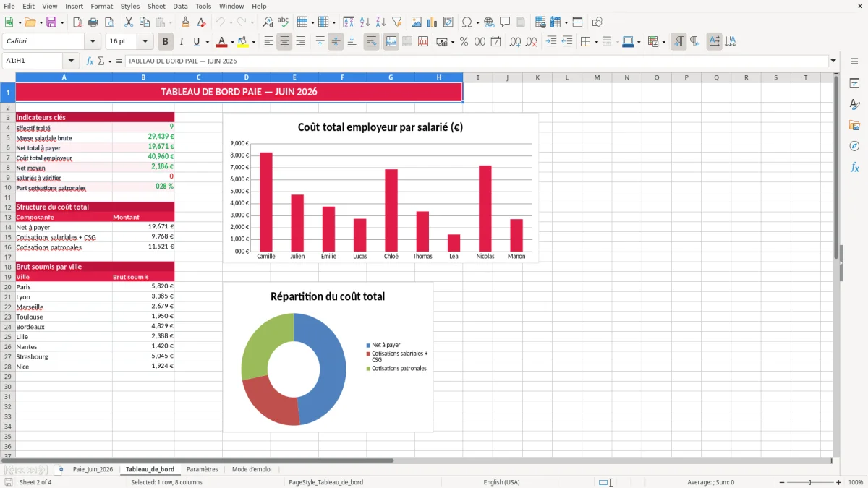Toggle Center Vertically alignment
This screenshot has width=868, height=488.
336,42
